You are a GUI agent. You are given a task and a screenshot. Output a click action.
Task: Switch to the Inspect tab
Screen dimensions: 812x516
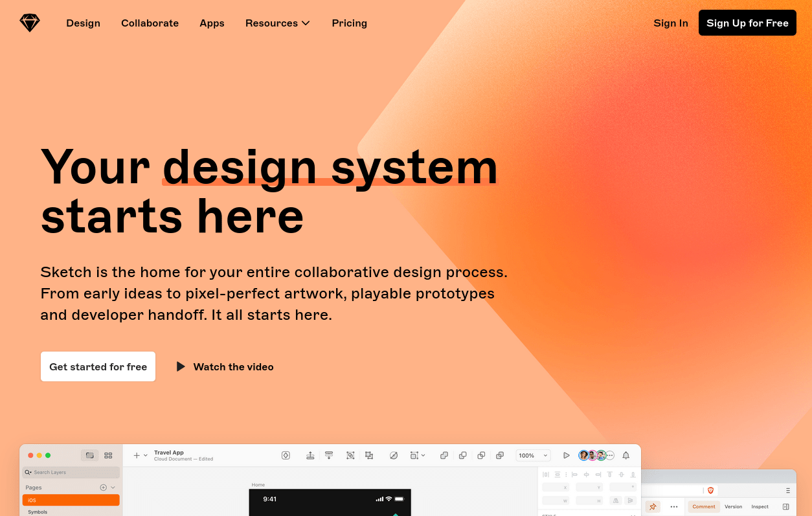(760, 507)
